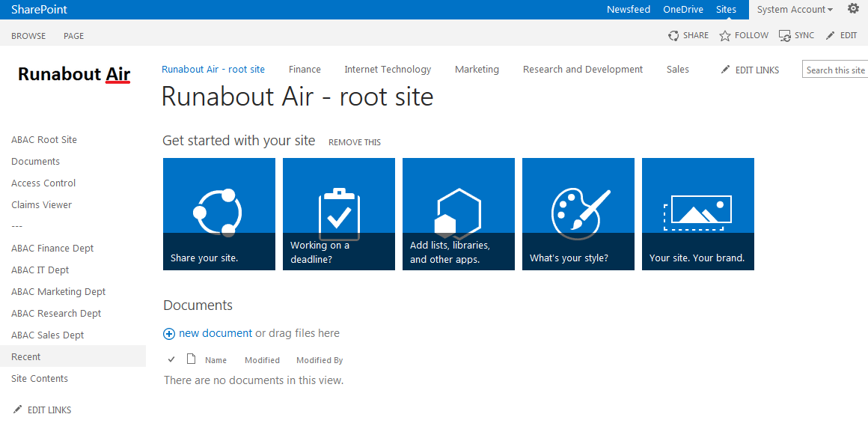Open the settings gear icon
This screenshot has width=868, height=432.
click(853, 9)
